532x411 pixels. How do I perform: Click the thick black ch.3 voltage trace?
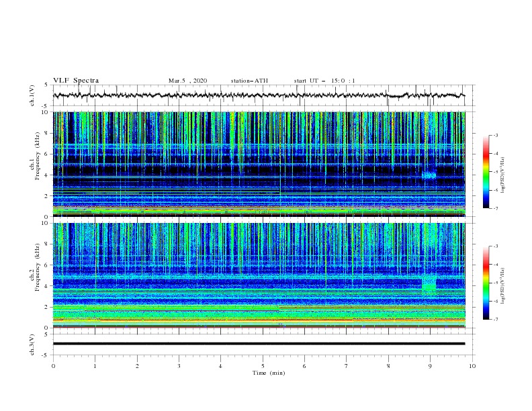(259, 344)
